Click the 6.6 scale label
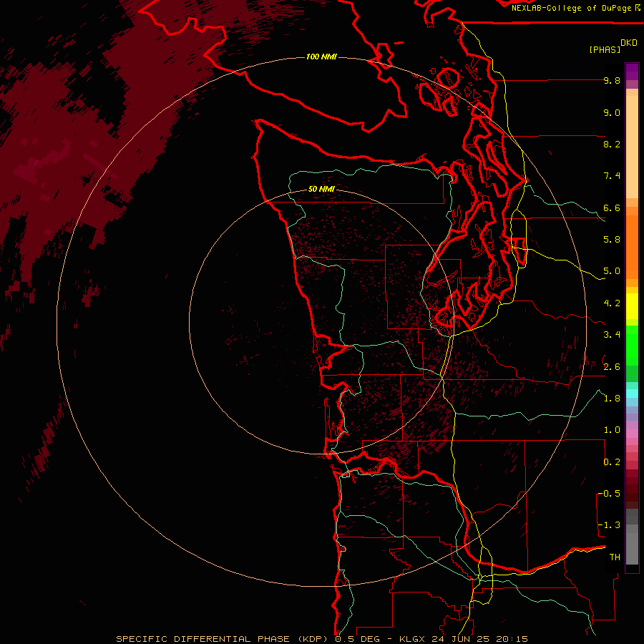Viewport: 644px width, 644px height. click(612, 208)
